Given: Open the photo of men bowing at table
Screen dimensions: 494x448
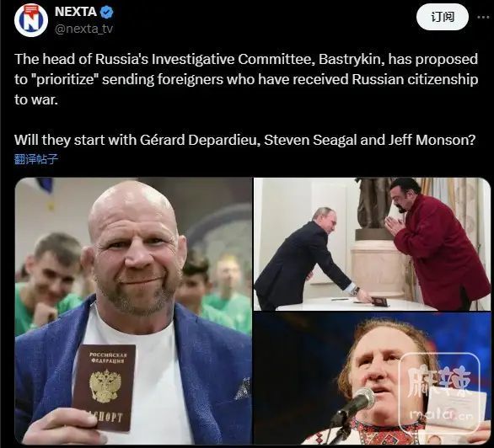Looking at the screenshot, I should point(372,244).
